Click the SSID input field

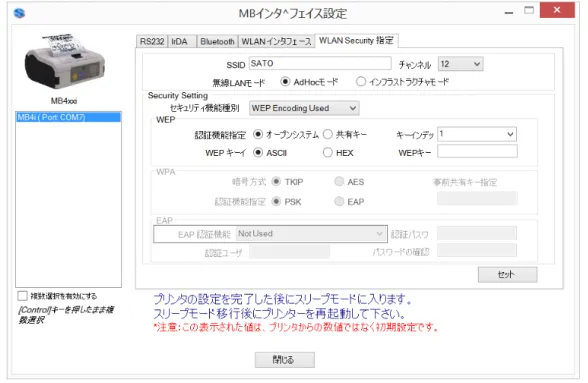[x=320, y=63]
